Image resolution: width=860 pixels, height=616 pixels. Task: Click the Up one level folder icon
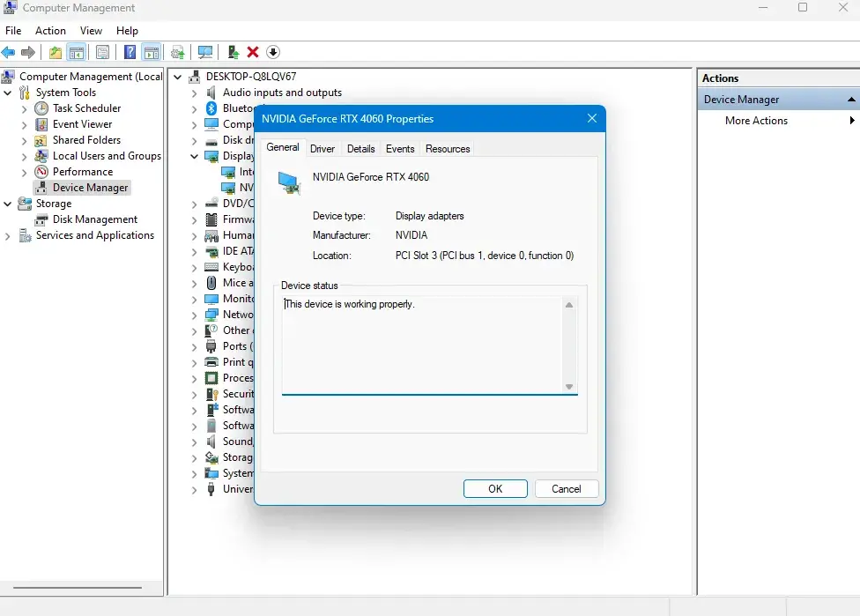coord(55,53)
